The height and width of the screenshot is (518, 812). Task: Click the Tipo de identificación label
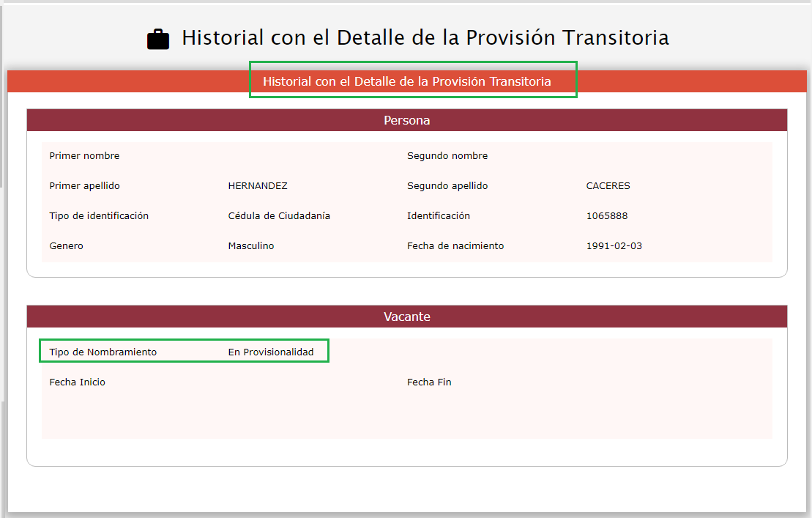coord(99,216)
